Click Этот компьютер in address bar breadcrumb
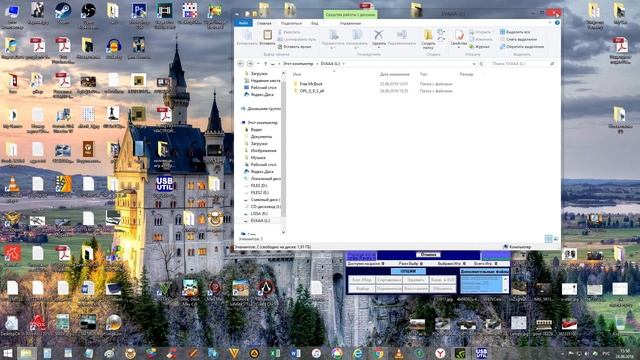Viewport: 640px width, 360px height. (298, 64)
